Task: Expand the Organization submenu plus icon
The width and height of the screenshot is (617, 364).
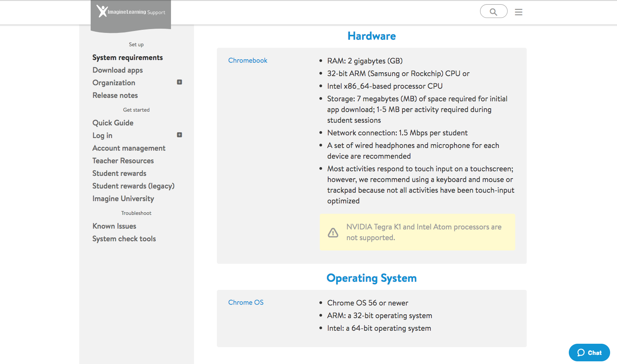Action: click(x=179, y=82)
